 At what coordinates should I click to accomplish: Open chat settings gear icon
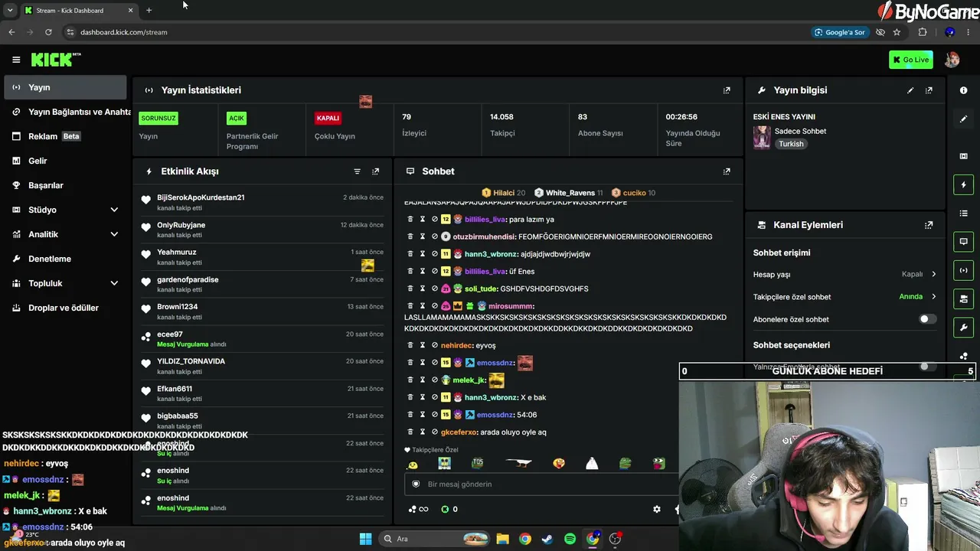pyautogui.click(x=656, y=509)
